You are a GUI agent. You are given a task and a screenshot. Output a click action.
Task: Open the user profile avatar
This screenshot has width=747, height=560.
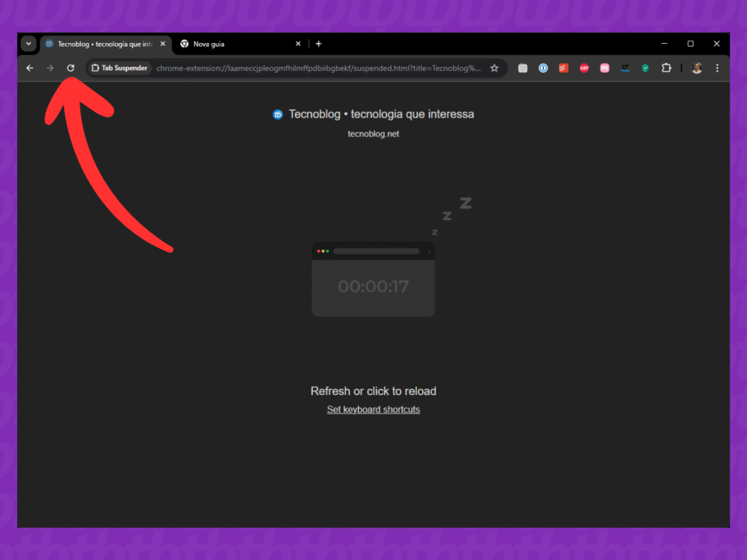click(697, 68)
